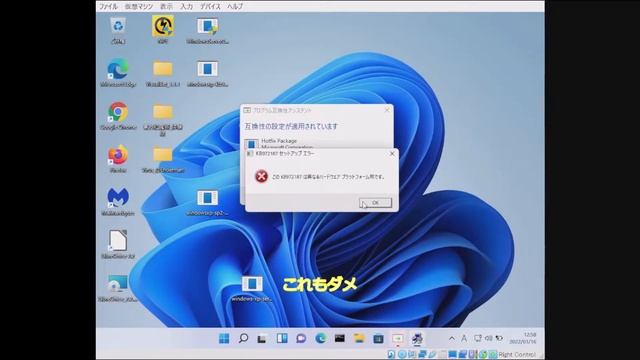
Task: Open the Terminal taskbar icon
Action: [x=340, y=338]
